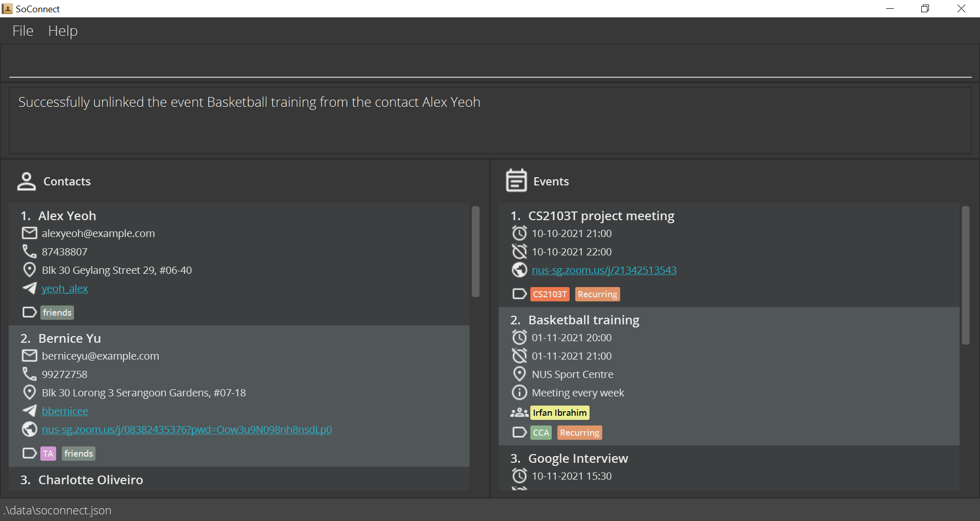Click the Contacts panel heading
Viewport: 980px width, 521px height.
(67, 181)
